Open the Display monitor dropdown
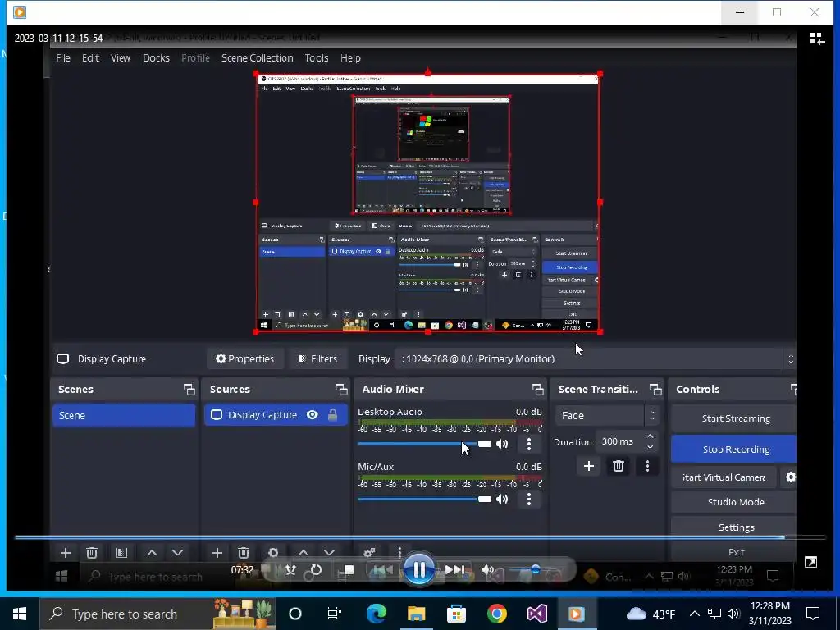Image resolution: width=840 pixels, height=630 pixels. point(595,358)
